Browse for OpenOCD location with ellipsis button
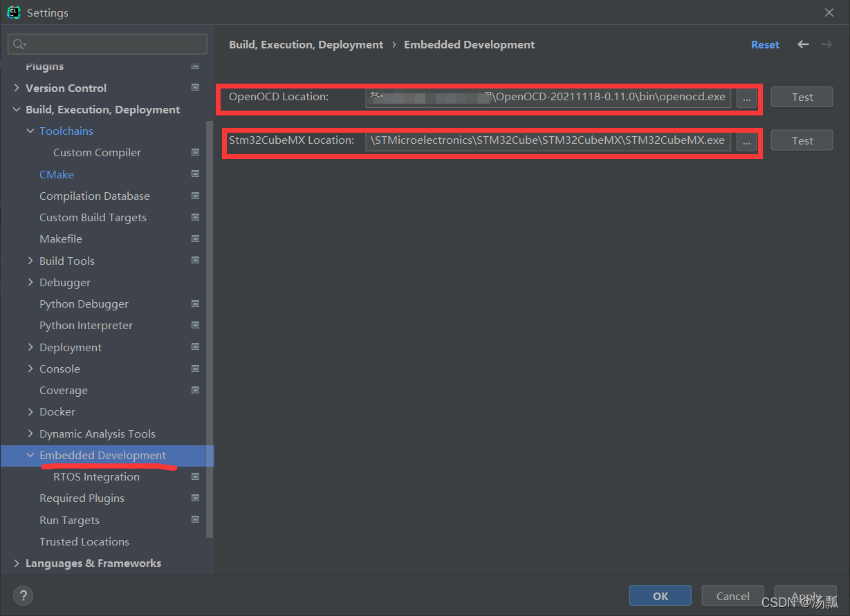 (x=746, y=97)
